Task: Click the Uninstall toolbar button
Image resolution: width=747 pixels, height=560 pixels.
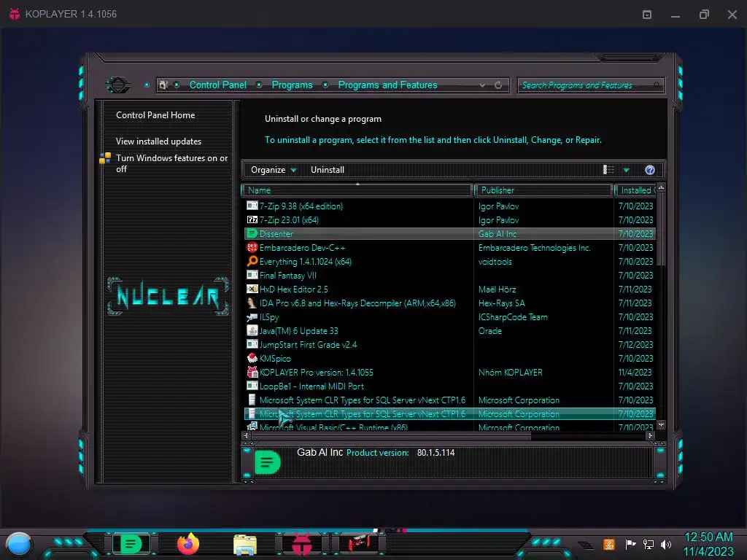Action: coord(328,170)
